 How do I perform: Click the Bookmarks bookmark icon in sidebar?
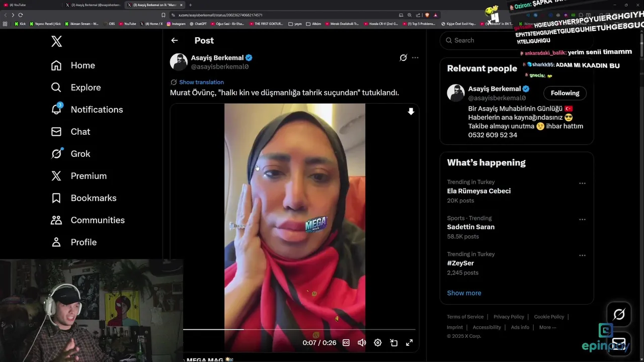[56, 198]
